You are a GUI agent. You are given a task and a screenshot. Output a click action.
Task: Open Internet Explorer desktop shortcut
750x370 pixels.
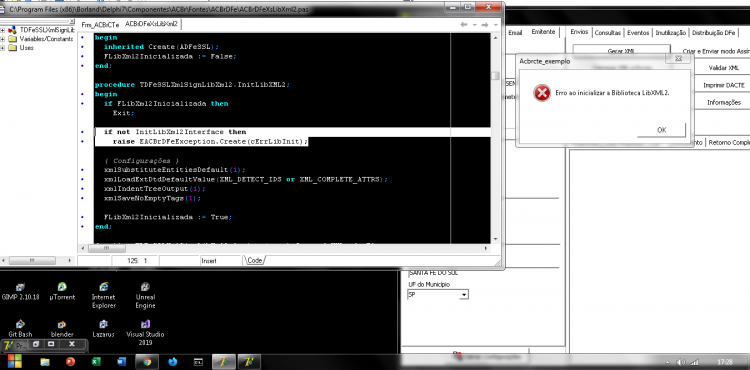point(104,295)
